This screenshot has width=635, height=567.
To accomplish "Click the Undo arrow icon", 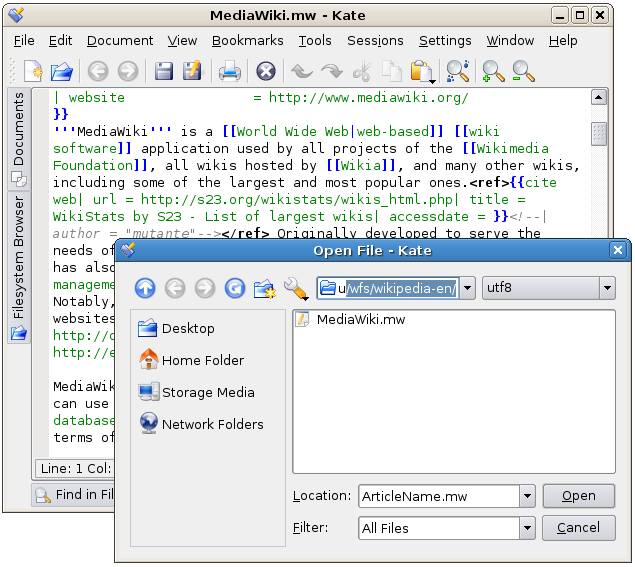I will [x=302, y=71].
